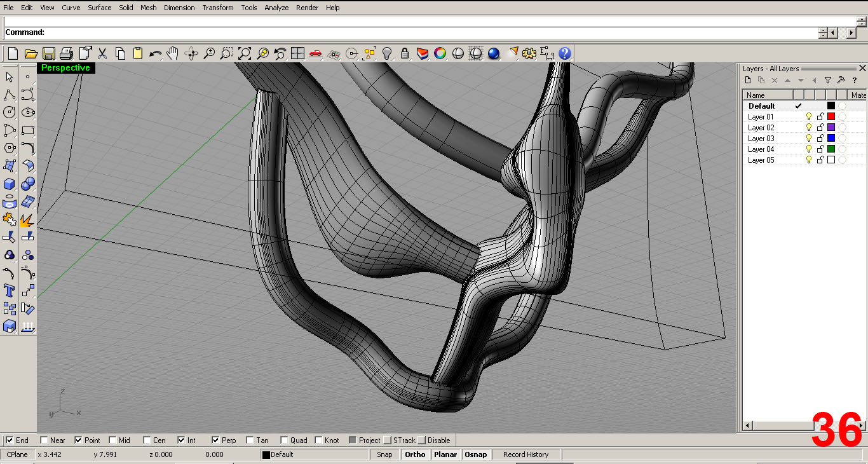Toggle the Snap button in status bar
This screenshot has width=868, height=464.
click(x=384, y=454)
